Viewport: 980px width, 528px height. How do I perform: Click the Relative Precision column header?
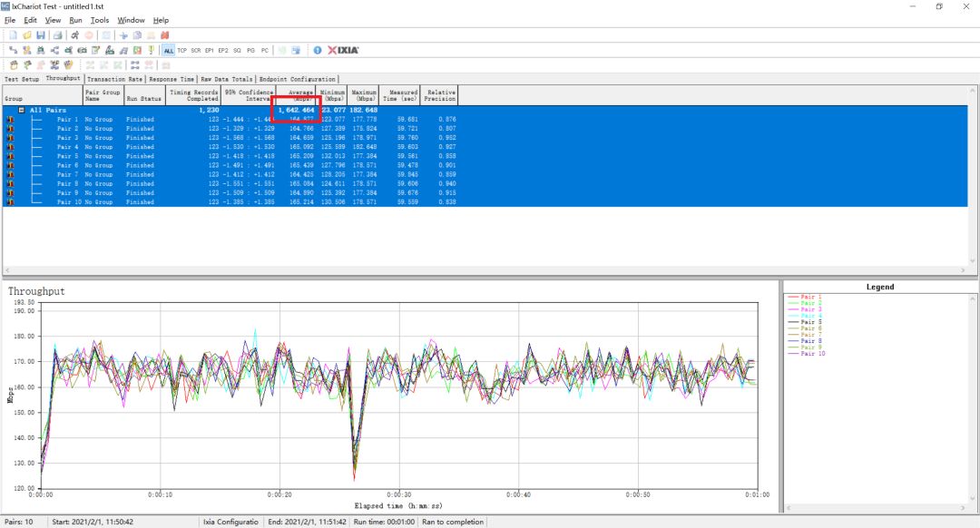(439, 95)
